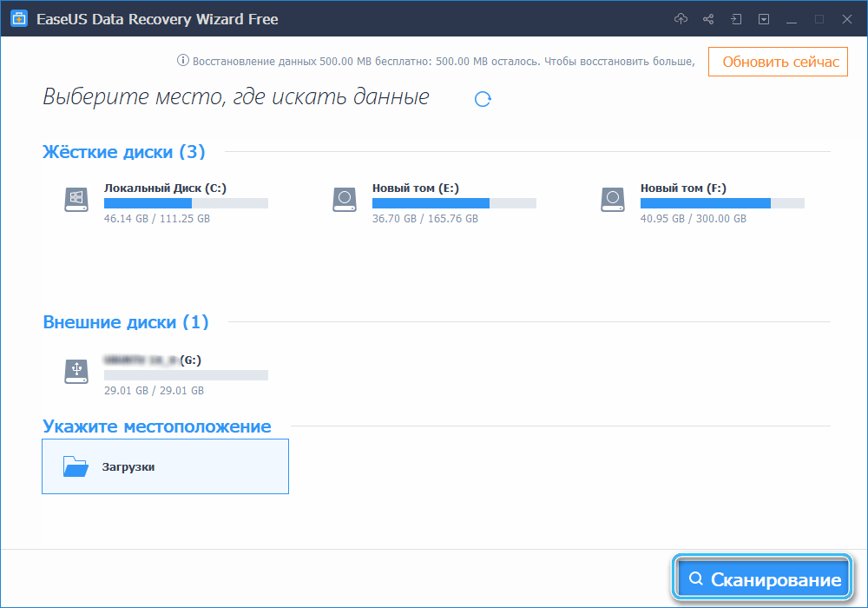The width and height of the screenshot is (868, 608).
Task: Select the Новый том (E:) drive icon
Action: (x=344, y=199)
